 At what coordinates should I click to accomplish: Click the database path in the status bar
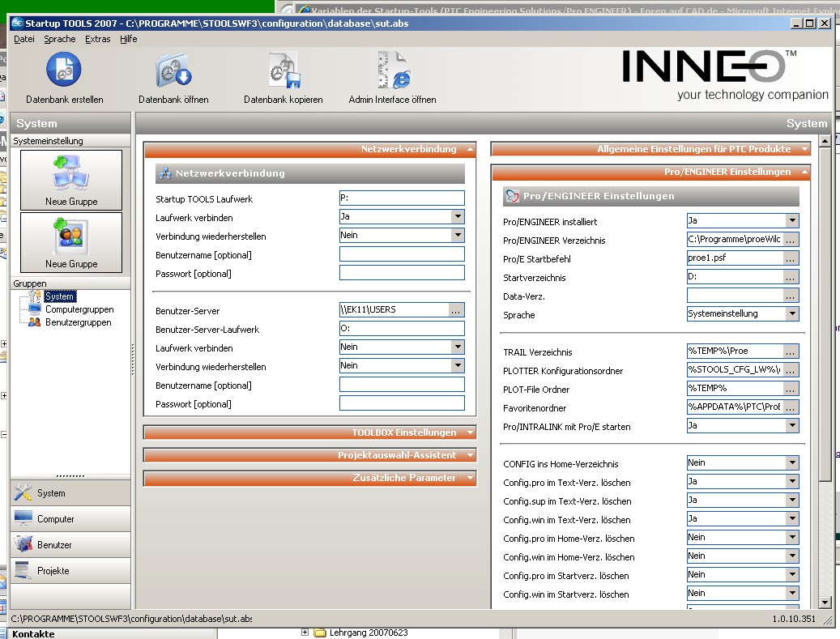131,619
